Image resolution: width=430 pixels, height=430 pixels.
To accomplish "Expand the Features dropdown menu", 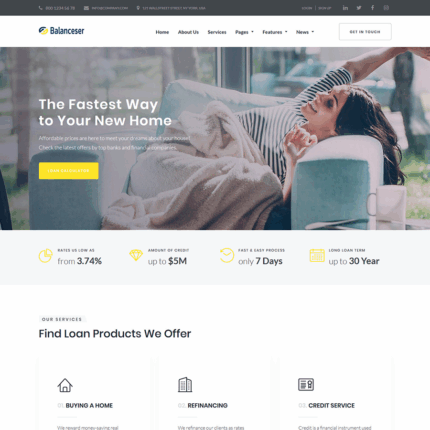I will click(275, 32).
